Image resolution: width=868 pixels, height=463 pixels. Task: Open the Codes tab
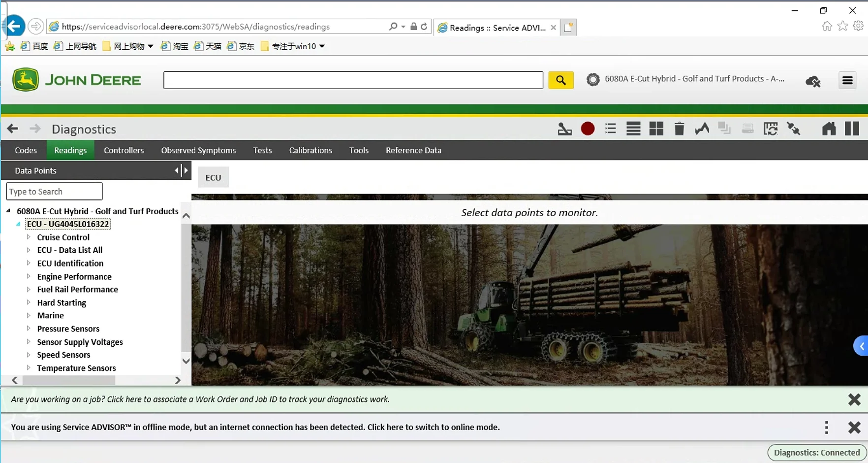coord(26,150)
